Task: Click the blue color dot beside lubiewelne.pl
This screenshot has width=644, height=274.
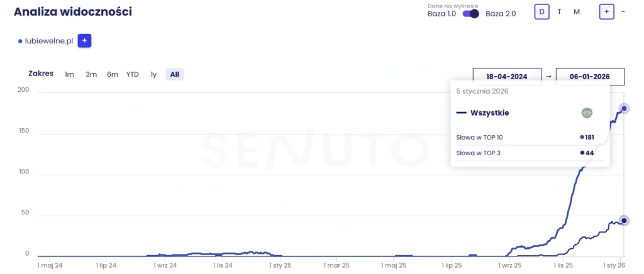Action: (20, 41)
